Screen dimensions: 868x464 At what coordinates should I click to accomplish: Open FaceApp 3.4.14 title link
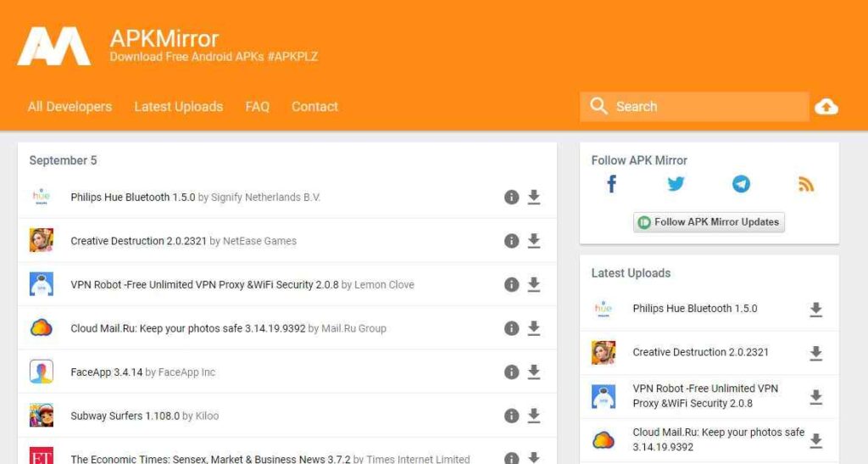click(x=106, y=372)
